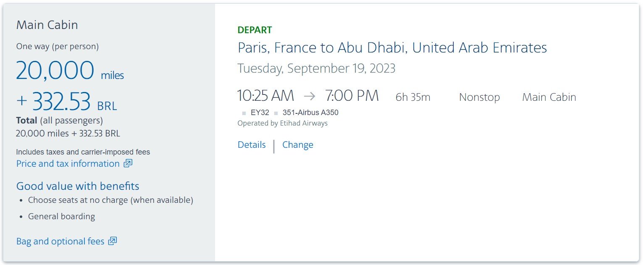This screenshot has height=265, width=644.
Task: Click the 10:25 AM departure time
Action: [265, 96]
